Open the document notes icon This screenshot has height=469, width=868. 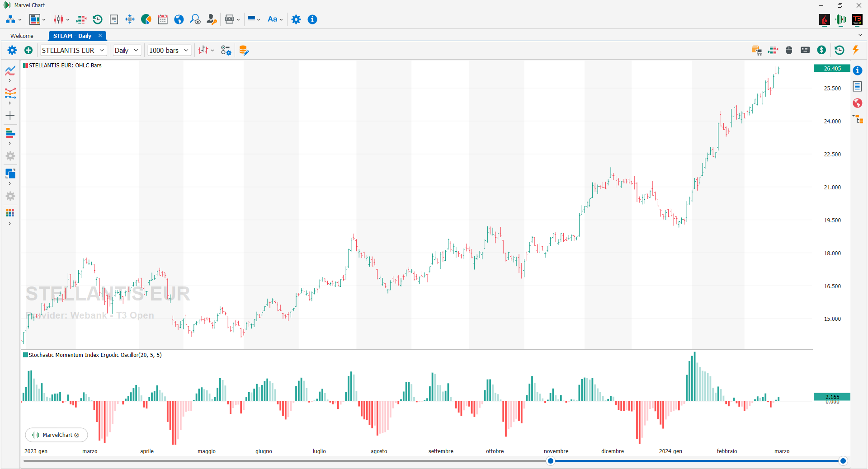[114, 19]
